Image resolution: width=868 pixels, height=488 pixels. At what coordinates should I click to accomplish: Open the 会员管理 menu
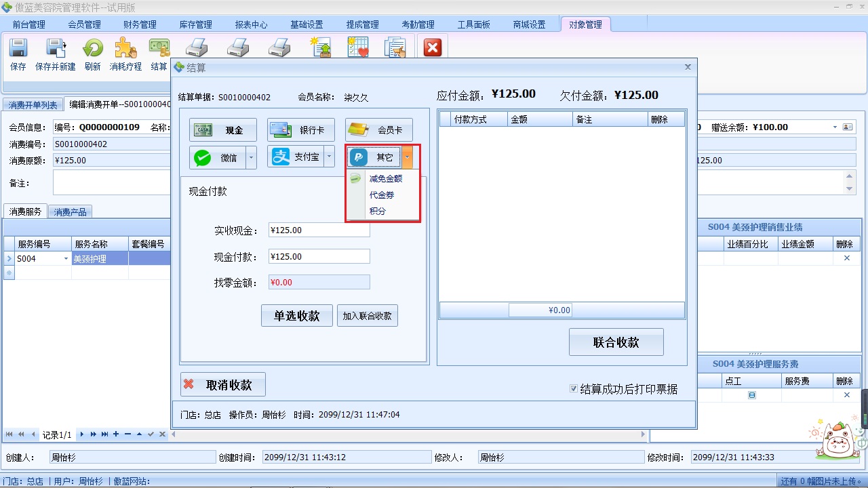[83, 24]
